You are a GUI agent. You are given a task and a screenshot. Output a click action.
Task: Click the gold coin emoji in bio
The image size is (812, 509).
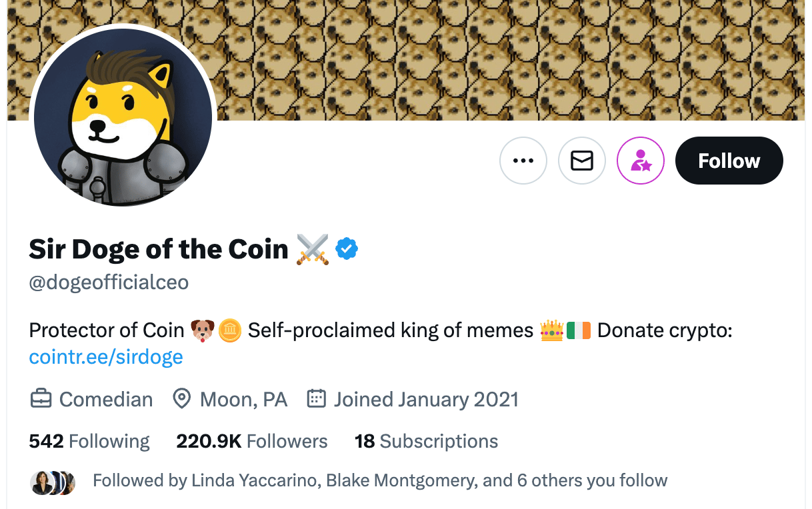230,330
